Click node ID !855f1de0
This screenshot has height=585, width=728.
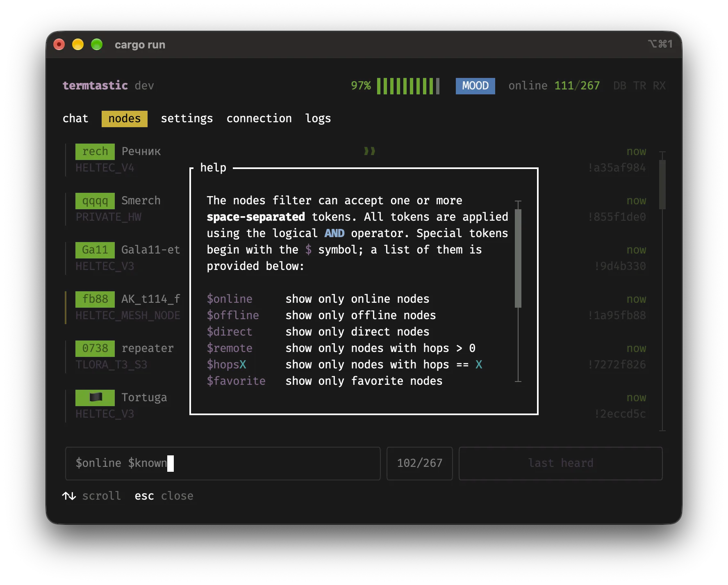(x=617, y=217)
